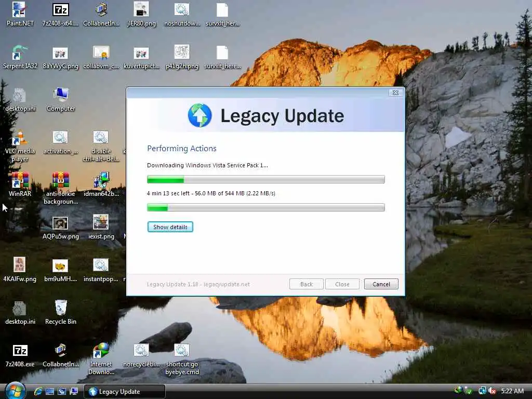Open the Paint.NET desktop shortcut
The width and height of the screenshot is (532, 399).
[x=20, y=14]
